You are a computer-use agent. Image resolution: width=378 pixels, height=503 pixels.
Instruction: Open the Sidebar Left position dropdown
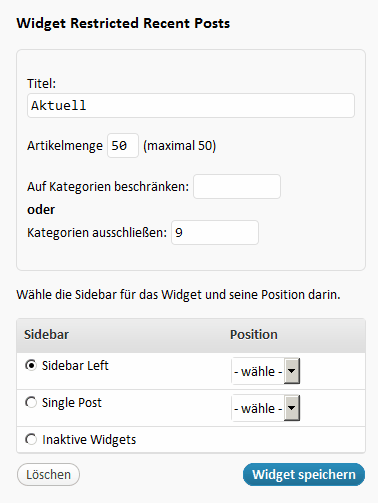(266, 371)
